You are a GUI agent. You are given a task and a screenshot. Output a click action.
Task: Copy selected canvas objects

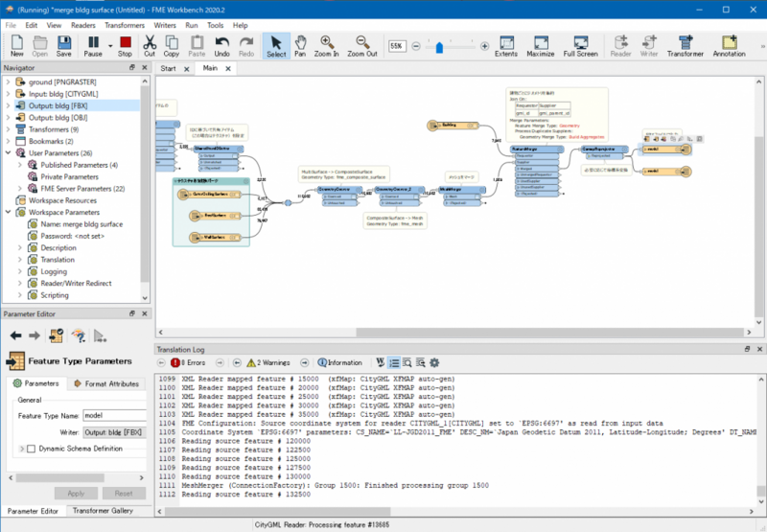coord(172,46)
